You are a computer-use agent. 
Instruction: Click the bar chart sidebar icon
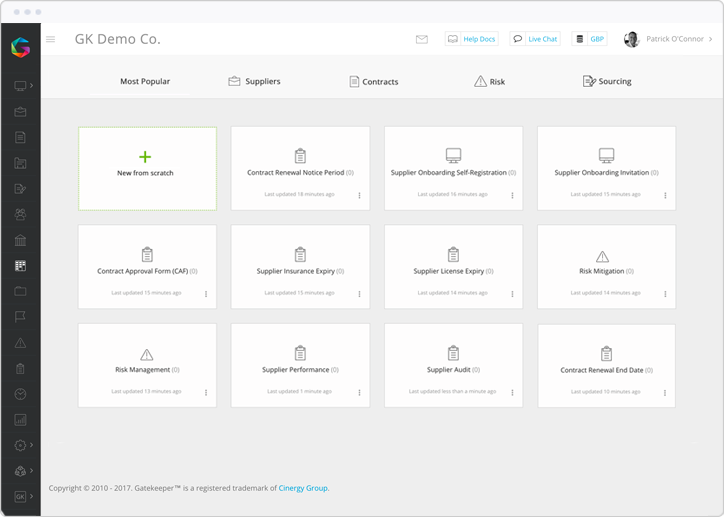point(20,420)
